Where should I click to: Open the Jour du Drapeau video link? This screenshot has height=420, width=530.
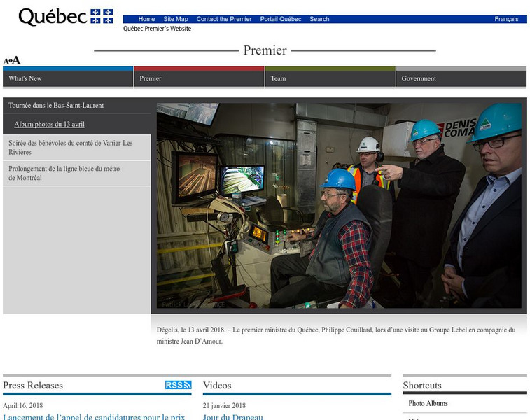[233, 416]
